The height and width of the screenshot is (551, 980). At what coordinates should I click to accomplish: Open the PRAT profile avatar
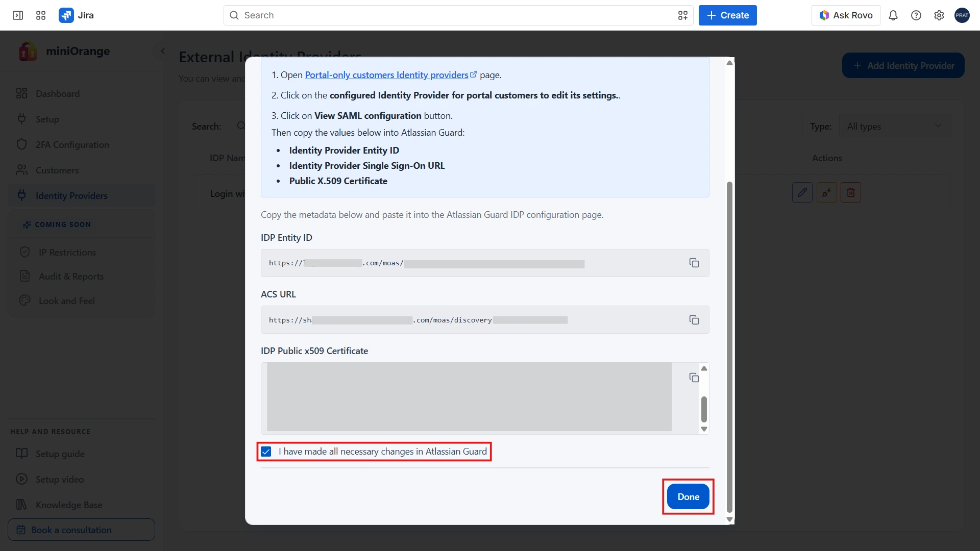click(962, 15)
